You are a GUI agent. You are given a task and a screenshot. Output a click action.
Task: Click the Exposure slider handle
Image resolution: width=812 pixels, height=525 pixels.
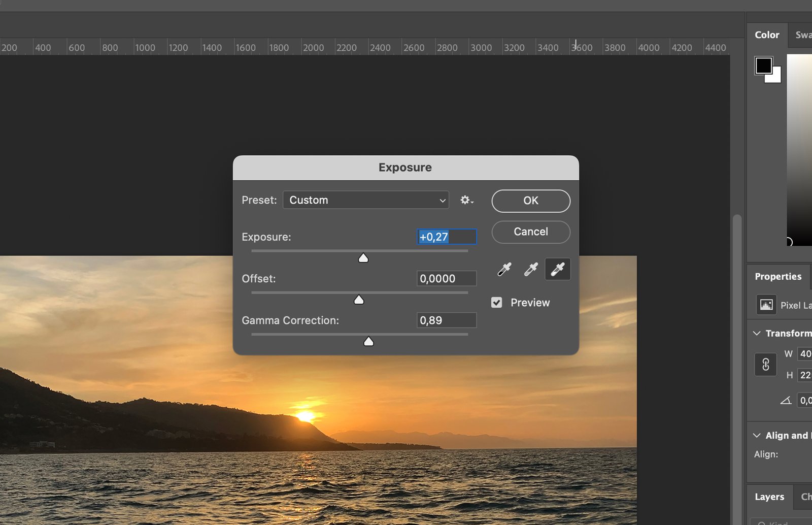363,258
